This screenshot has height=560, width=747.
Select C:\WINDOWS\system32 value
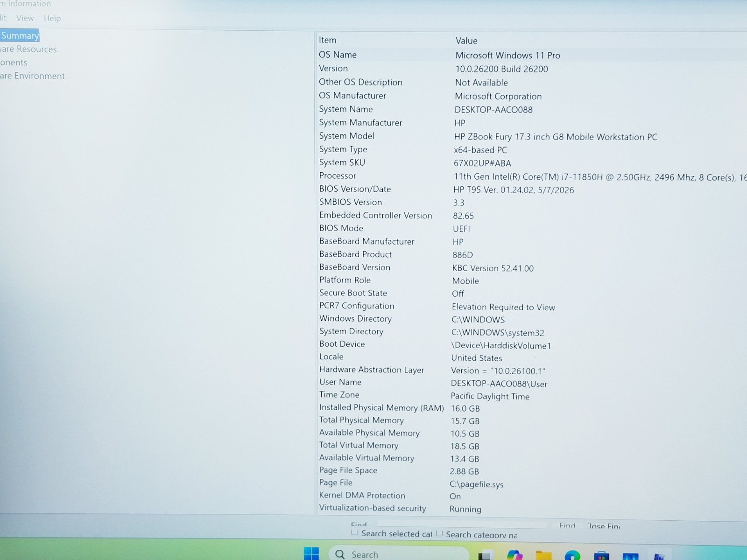click(x=498, y=333)
